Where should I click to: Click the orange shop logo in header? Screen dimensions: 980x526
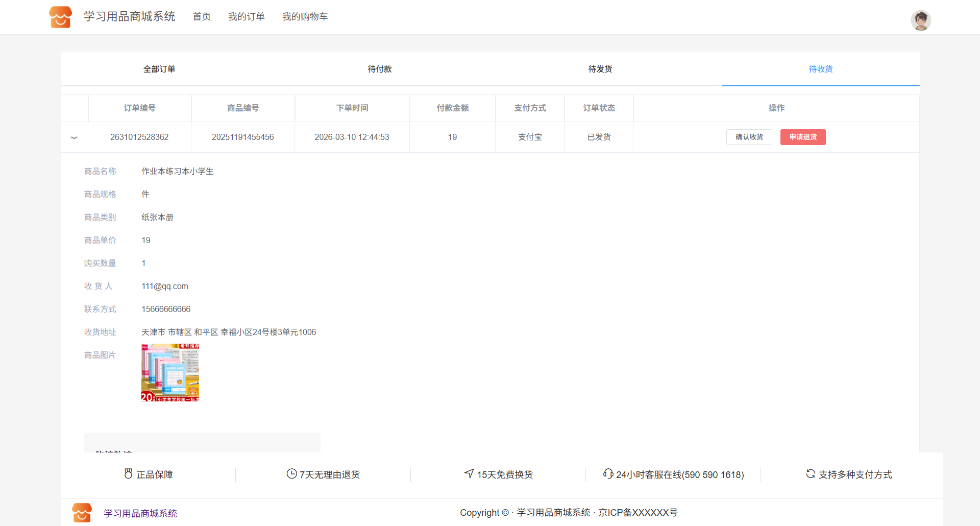[60, 17]
